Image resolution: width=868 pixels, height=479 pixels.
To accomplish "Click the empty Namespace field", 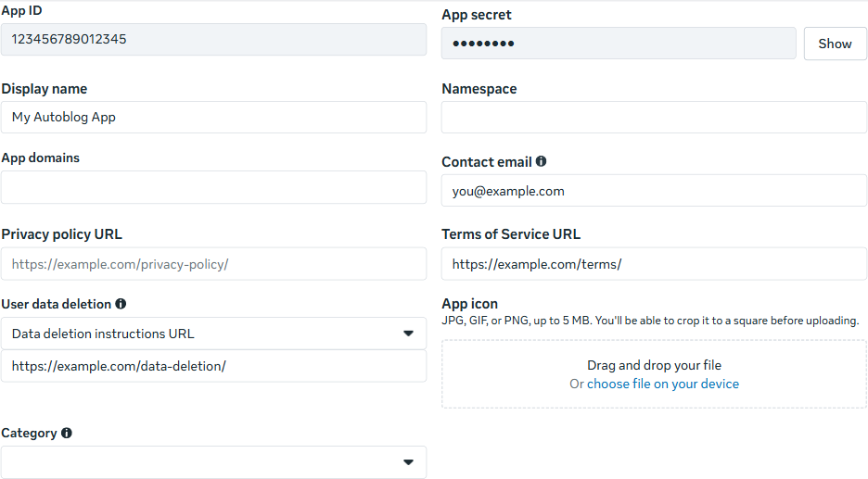I will 654,118.
